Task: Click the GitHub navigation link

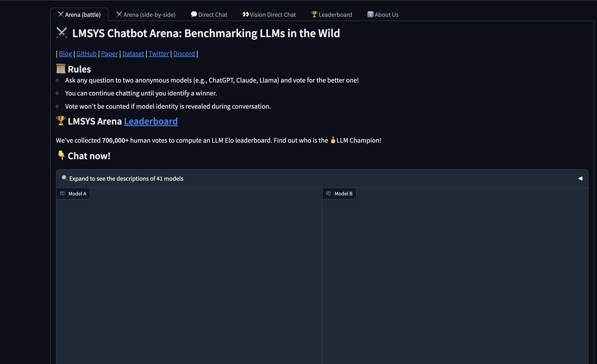Action: (x=87, y=54)
